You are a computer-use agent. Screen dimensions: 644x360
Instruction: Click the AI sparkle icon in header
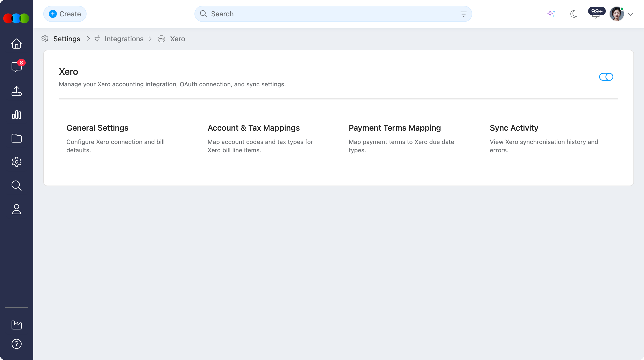click(x=551, y=14)
